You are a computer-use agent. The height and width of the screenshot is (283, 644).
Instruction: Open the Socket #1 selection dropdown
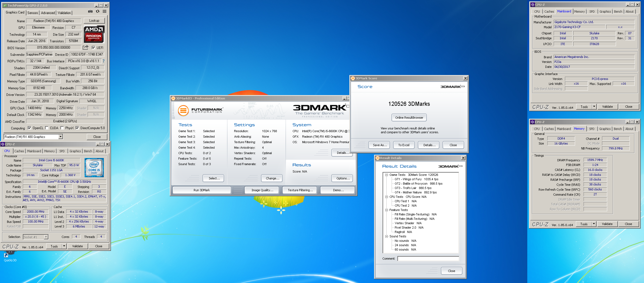46,237
